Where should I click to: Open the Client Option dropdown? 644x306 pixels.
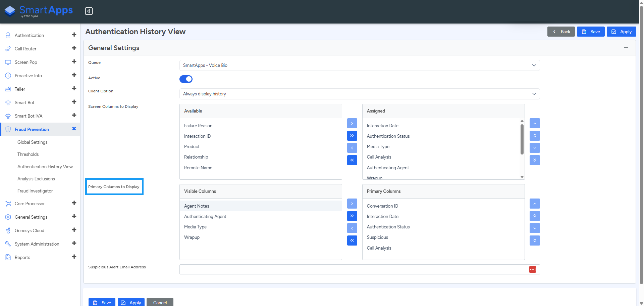[x=360, y=94]
